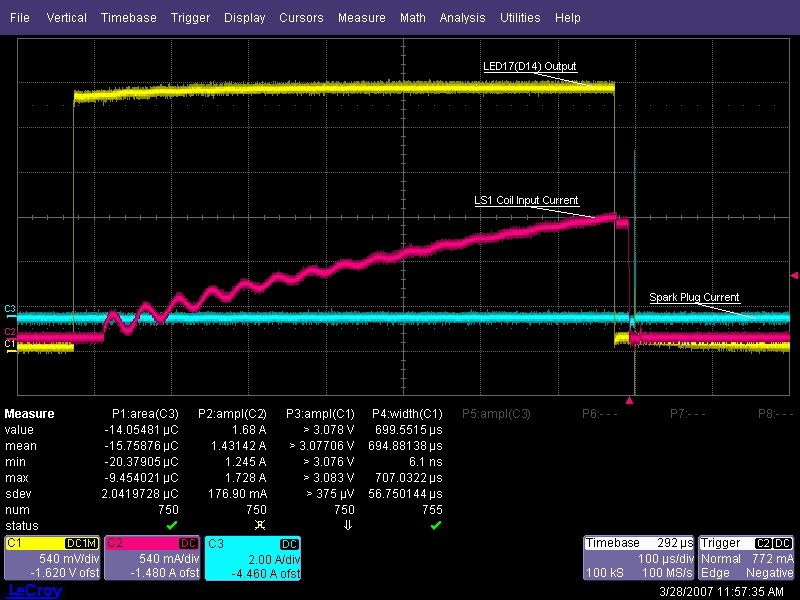Click the DC1M coupling badge on C1
800x600 pixels.
tap(82, 544)
